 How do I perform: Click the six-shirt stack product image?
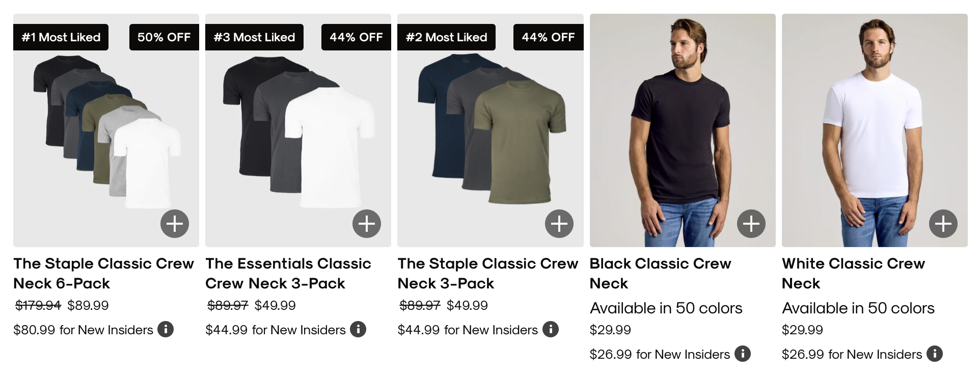tap(106, 132)
